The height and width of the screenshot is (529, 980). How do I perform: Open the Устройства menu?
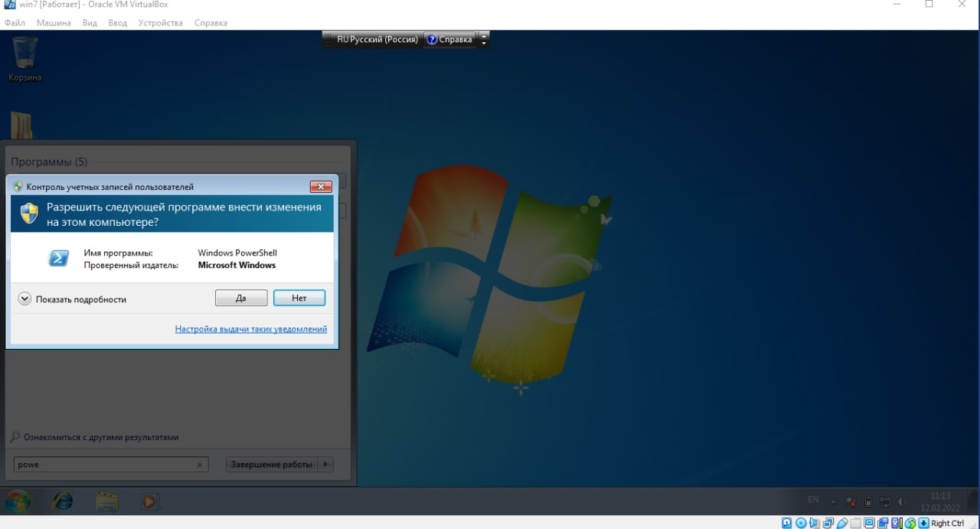[161, 23]
